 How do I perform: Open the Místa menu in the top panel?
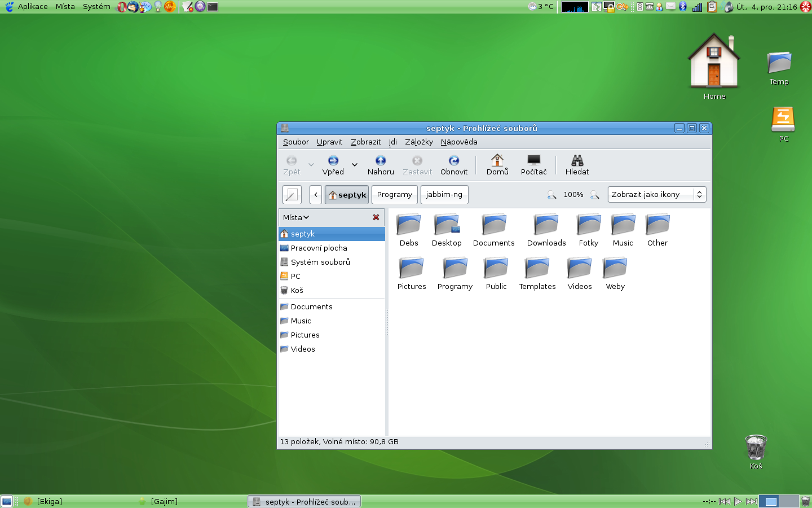(65, 7)
